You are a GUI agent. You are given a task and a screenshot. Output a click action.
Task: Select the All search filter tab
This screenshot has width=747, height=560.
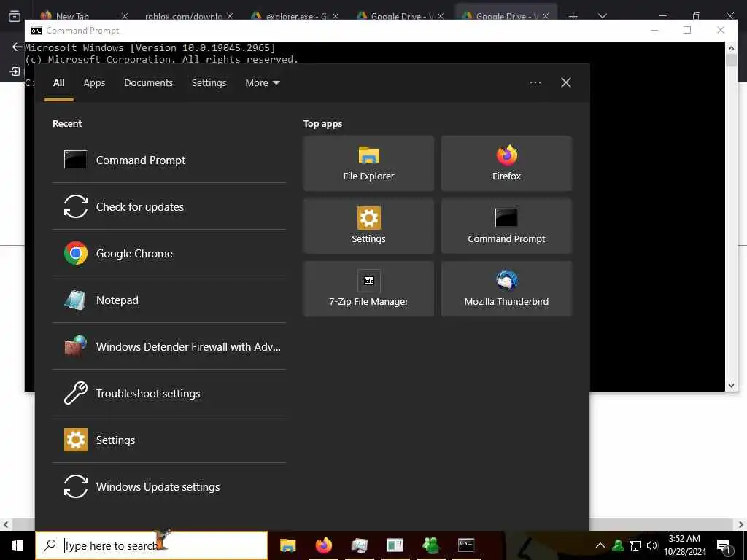tap(58, 83)
